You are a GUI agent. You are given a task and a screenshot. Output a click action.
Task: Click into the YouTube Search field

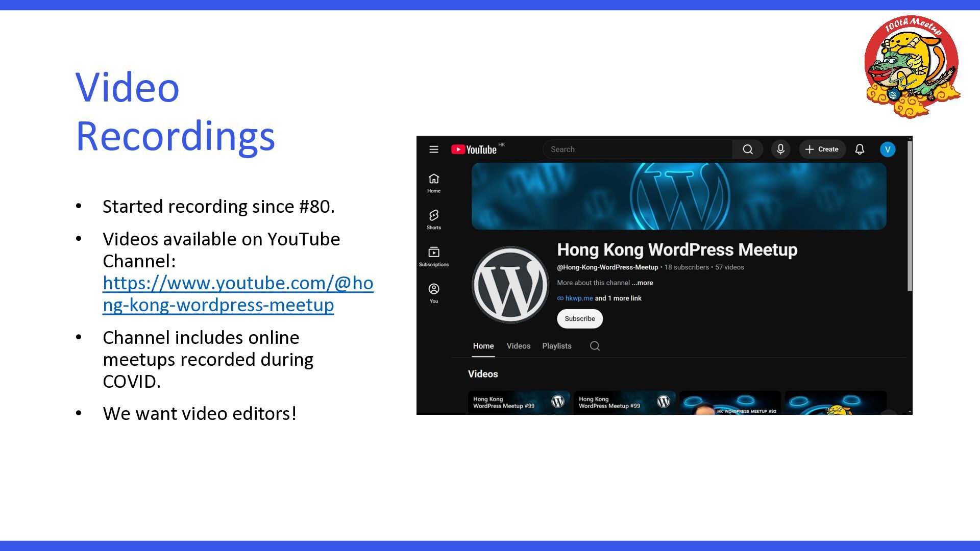pos(638,149)
